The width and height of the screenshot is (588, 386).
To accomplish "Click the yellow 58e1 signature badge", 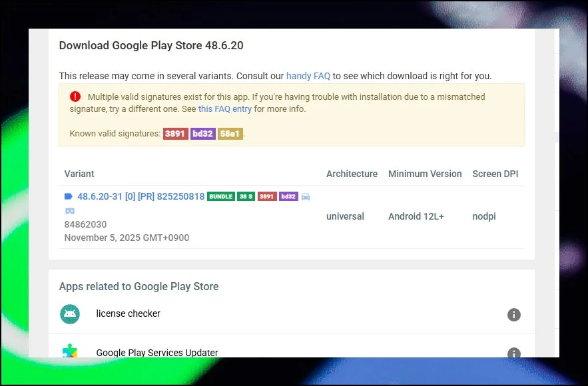I will tap(230, 134).
